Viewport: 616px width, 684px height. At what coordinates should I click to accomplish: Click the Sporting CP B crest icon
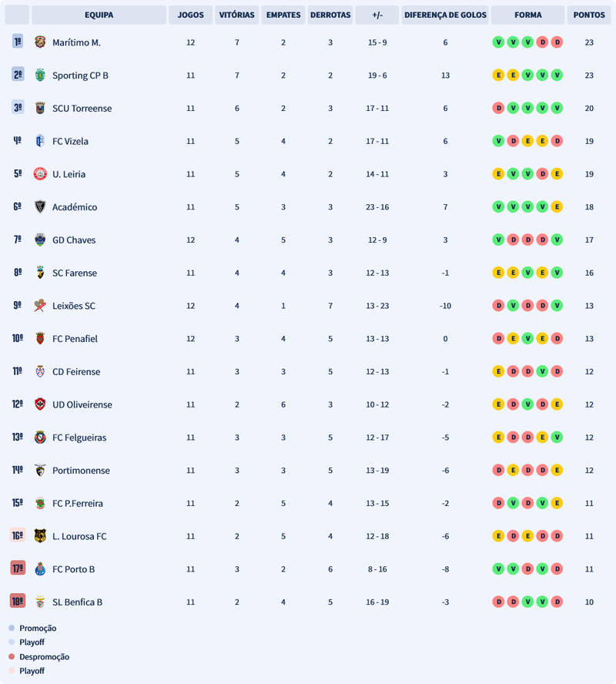click(40, 75)
